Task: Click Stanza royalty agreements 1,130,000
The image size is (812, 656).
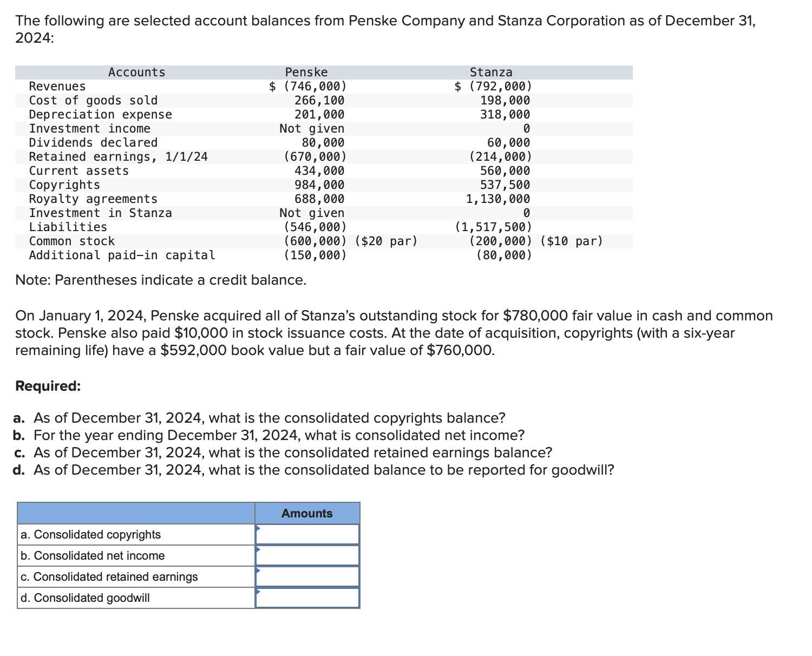Action: [498, 199]
